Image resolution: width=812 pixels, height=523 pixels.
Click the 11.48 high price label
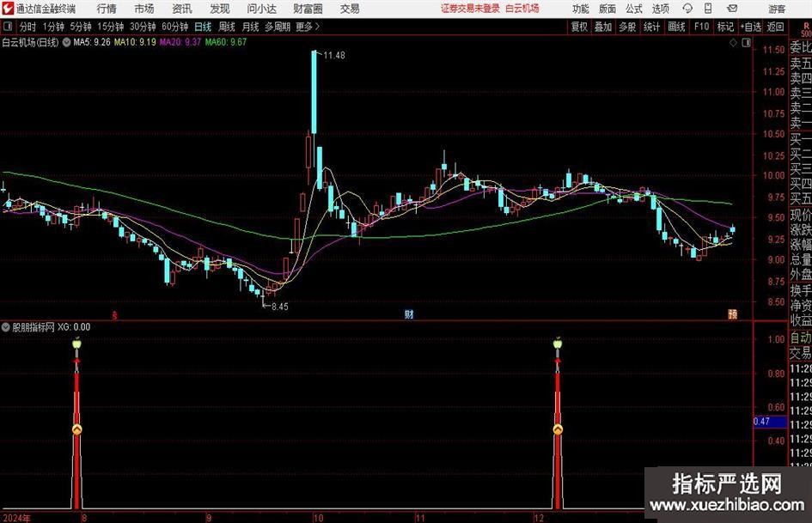(x=334, y=55)
